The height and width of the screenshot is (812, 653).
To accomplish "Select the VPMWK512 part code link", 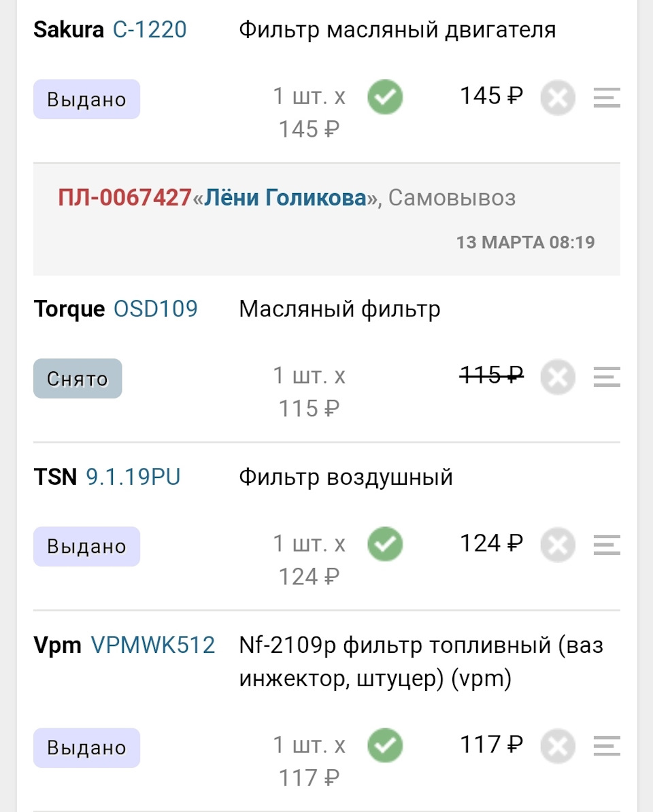I will 152,645.
